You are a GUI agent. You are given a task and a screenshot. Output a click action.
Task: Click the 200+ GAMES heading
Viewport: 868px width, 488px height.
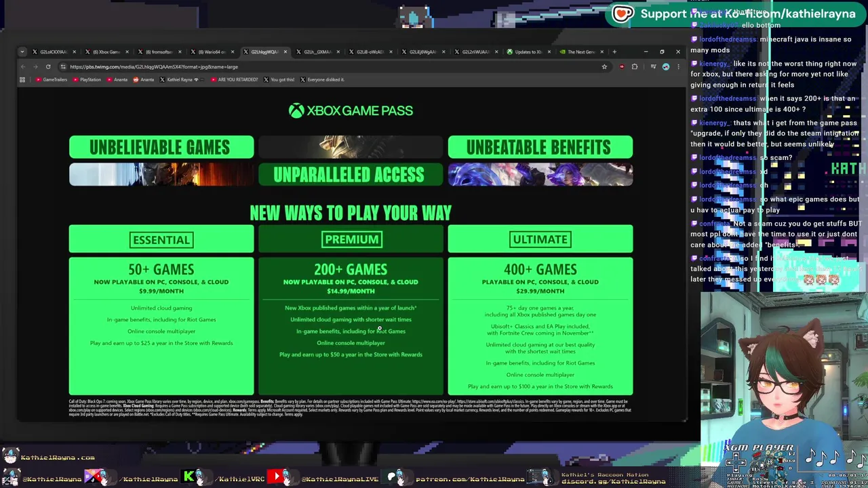(x=351, y=270)
